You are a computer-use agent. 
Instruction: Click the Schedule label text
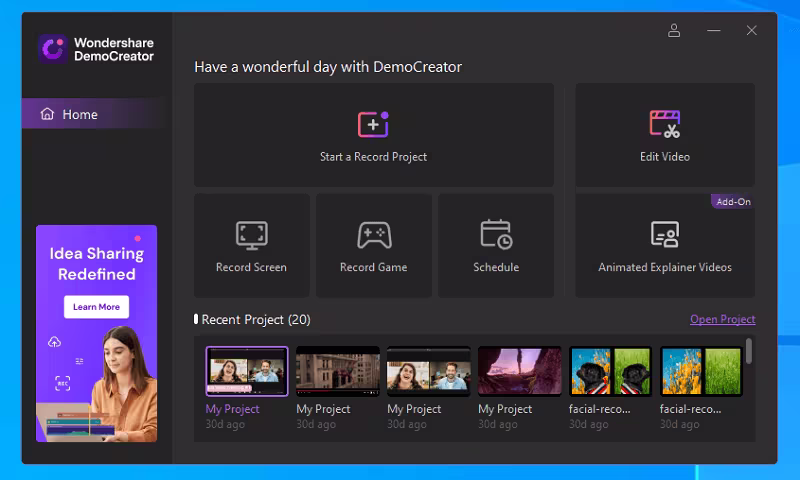[496, 267]
